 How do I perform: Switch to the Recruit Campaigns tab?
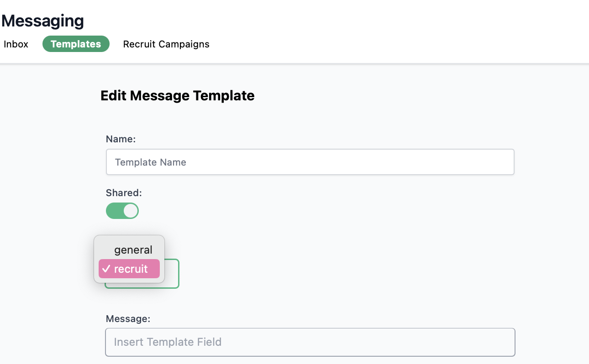[x=166, y=44]
